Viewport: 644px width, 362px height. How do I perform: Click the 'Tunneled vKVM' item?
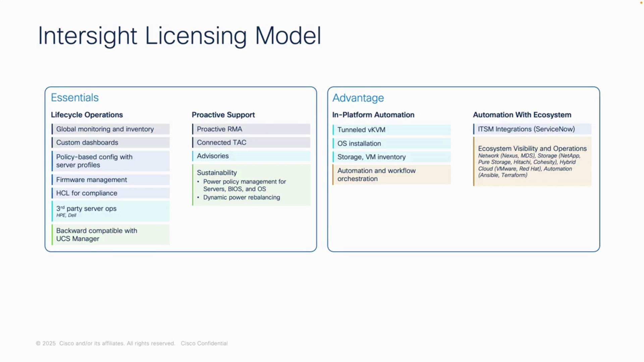(x=391, y=130)
